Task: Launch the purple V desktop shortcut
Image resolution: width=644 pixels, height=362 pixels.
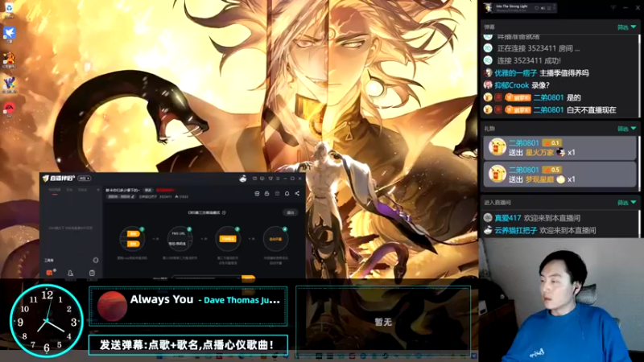Action: point(9,84)
